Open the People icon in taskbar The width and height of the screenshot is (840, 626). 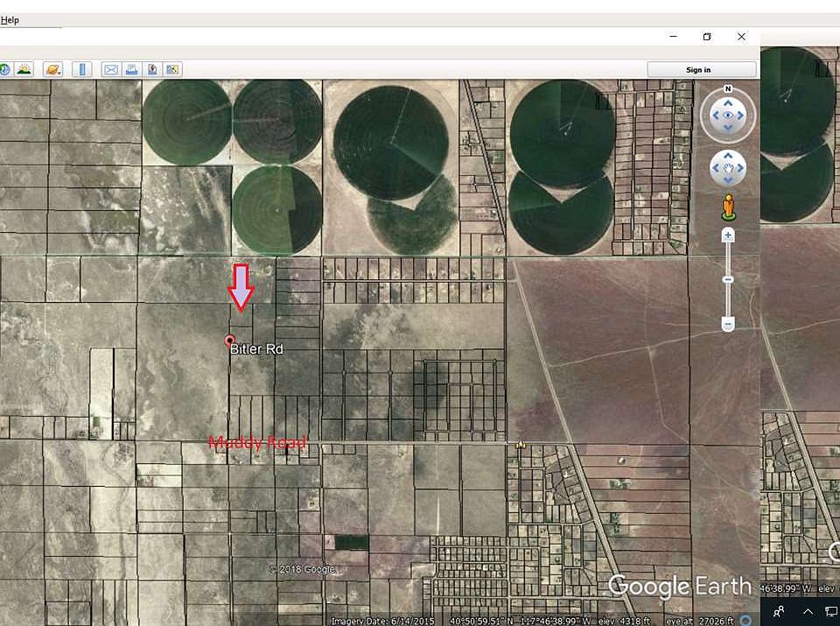click(x=779, y=611)
